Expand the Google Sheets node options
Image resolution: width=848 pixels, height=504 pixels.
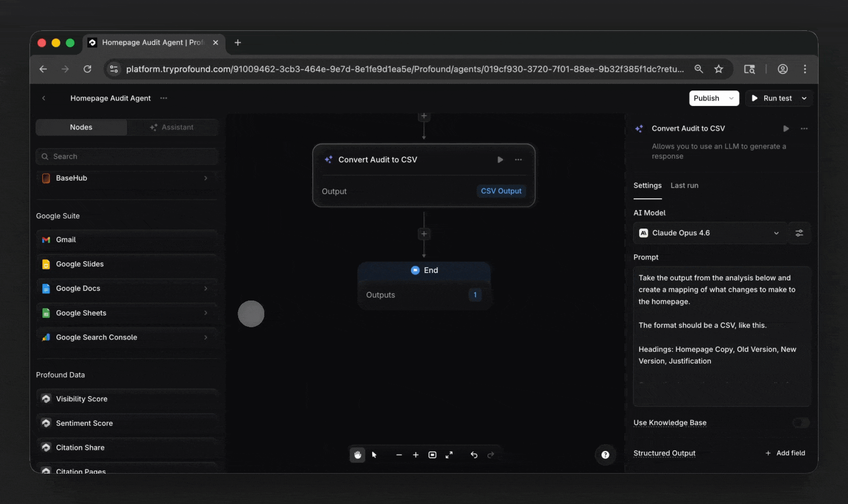[205, 313]
